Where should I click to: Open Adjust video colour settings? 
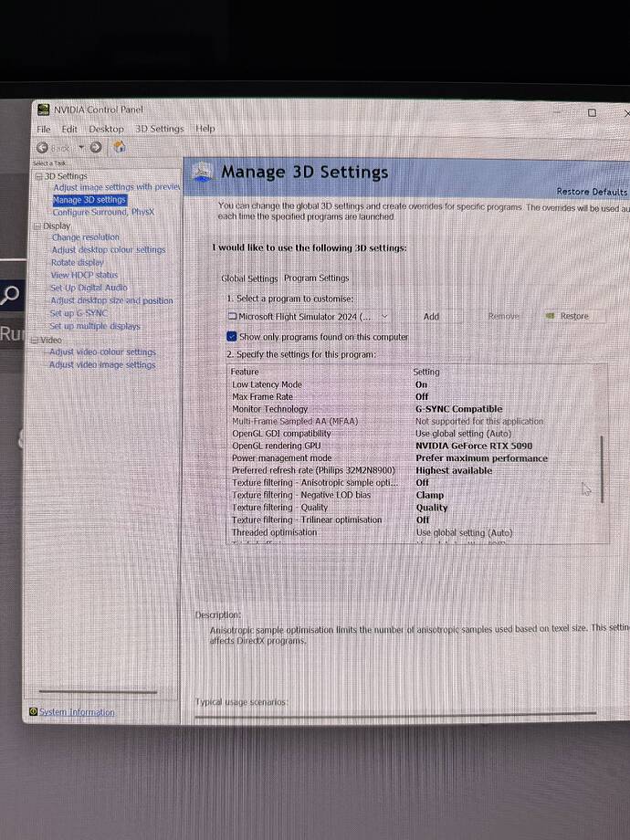pos(102,352)
